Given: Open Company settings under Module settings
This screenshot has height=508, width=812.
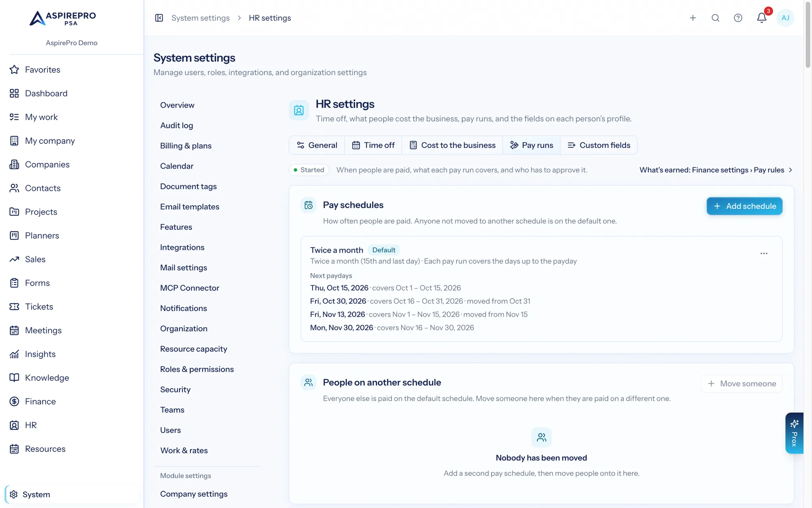Looking at the screenshot, I should point(194,494).
